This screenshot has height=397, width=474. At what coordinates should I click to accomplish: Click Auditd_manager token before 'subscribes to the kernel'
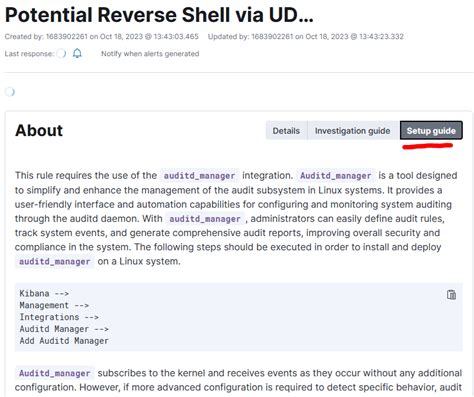click(55, 373)
